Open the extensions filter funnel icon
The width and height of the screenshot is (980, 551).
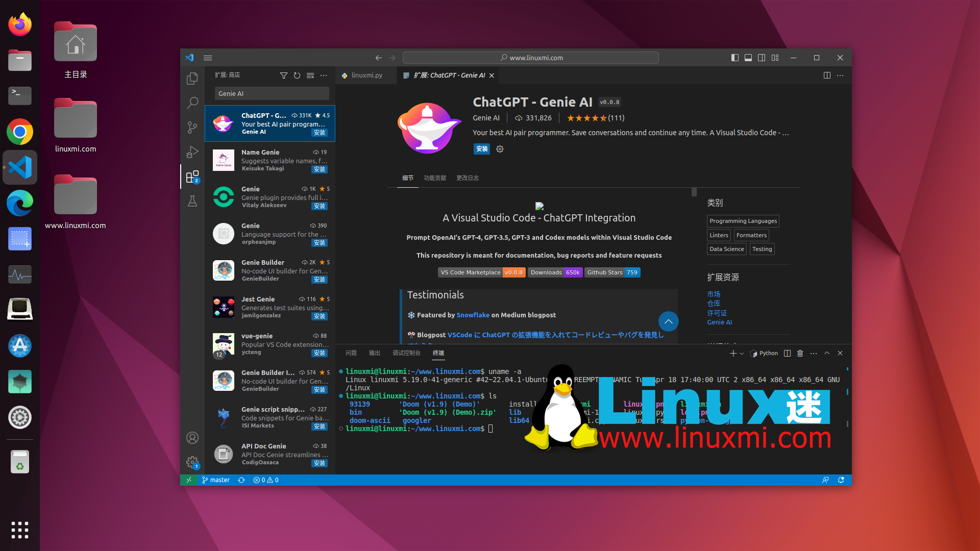(284, 76)
